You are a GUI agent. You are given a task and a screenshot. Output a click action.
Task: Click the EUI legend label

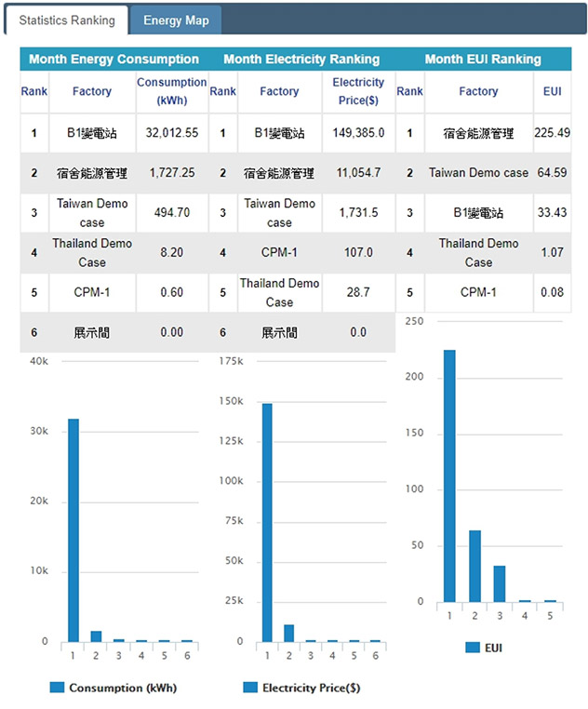[x=493, y=648]
